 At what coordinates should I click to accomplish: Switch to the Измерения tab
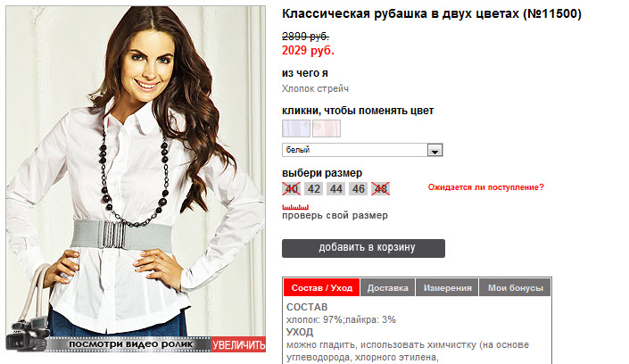coord(447,288)
